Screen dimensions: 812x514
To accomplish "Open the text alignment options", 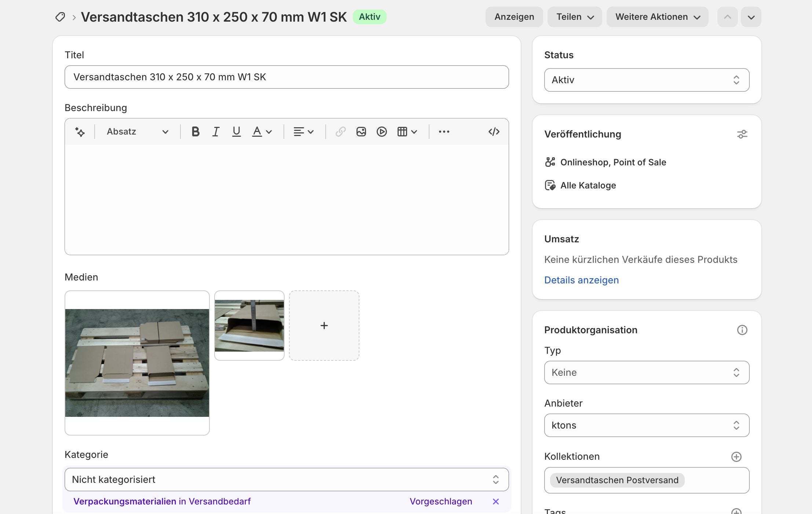I will [x=304, y=132].
